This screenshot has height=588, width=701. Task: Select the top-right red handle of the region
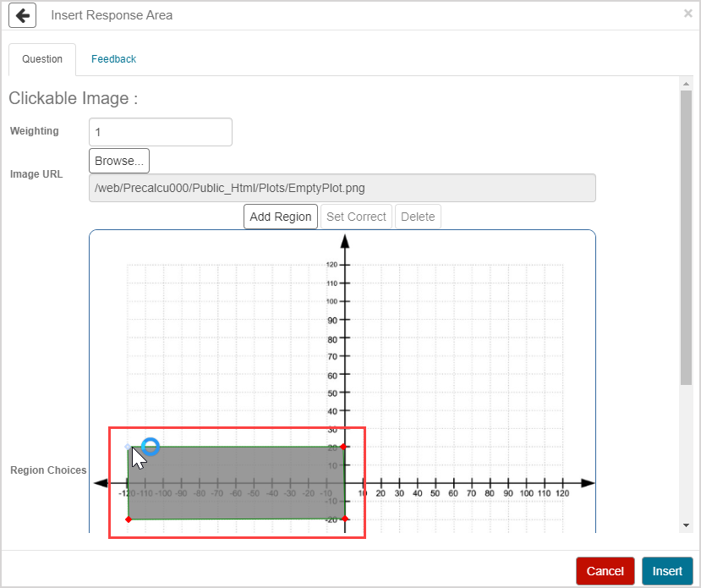(344, 447)
